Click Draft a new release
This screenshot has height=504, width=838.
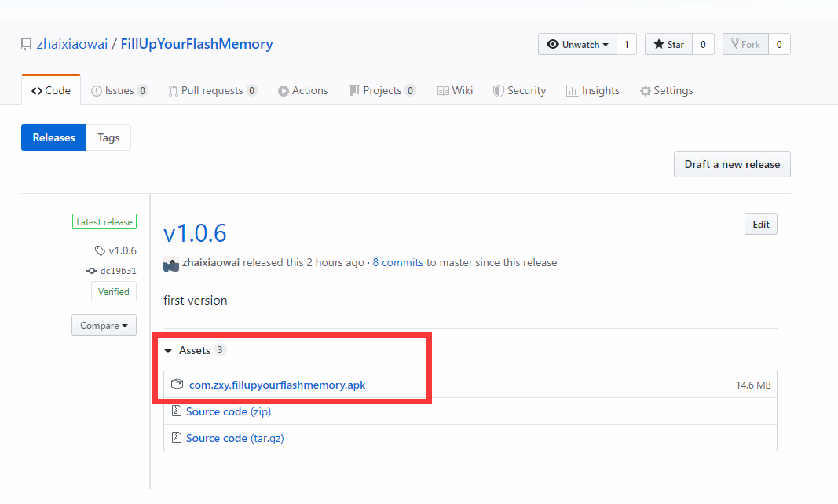pos(732,164)
